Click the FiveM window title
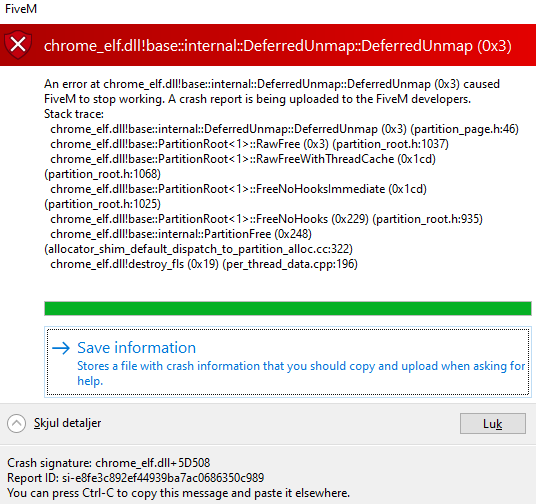536x504 pixels. click(21, 9)
